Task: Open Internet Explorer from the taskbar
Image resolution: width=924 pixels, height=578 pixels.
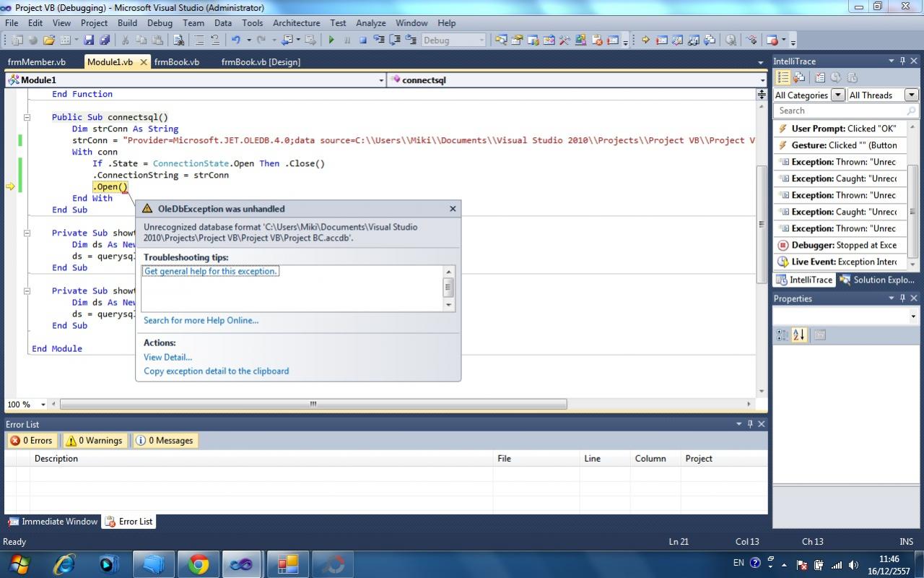Action: pos(65,564)
